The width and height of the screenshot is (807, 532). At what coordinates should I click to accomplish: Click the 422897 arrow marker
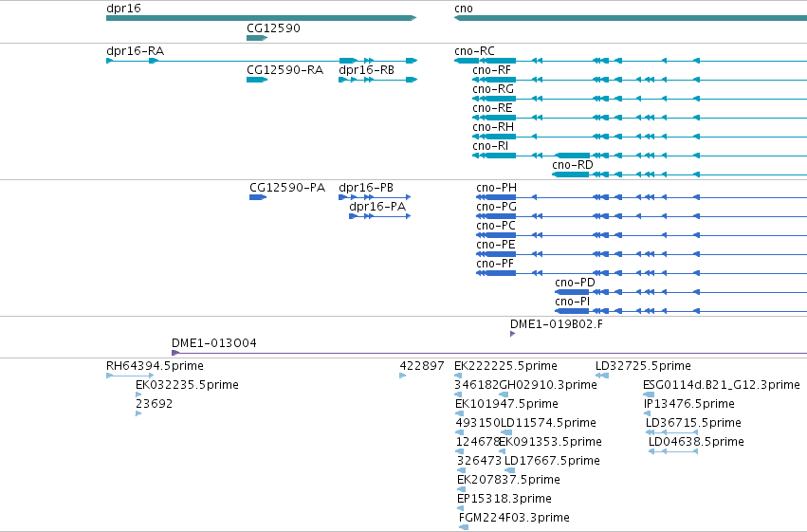pos(402,376)
